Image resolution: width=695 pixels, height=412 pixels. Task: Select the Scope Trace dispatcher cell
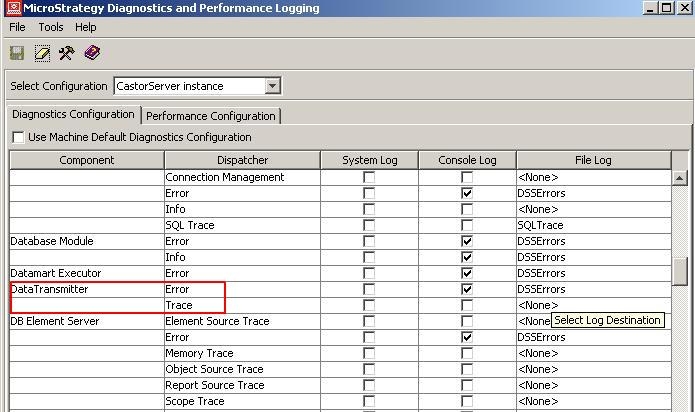(x=242, y=401)
